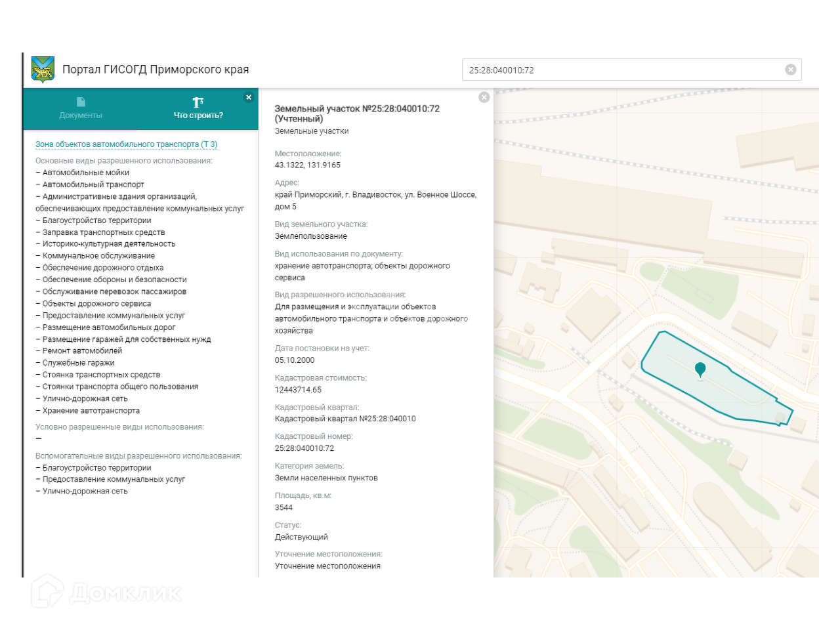Click the Что строить? crane icon

click(x=198, y=102)
